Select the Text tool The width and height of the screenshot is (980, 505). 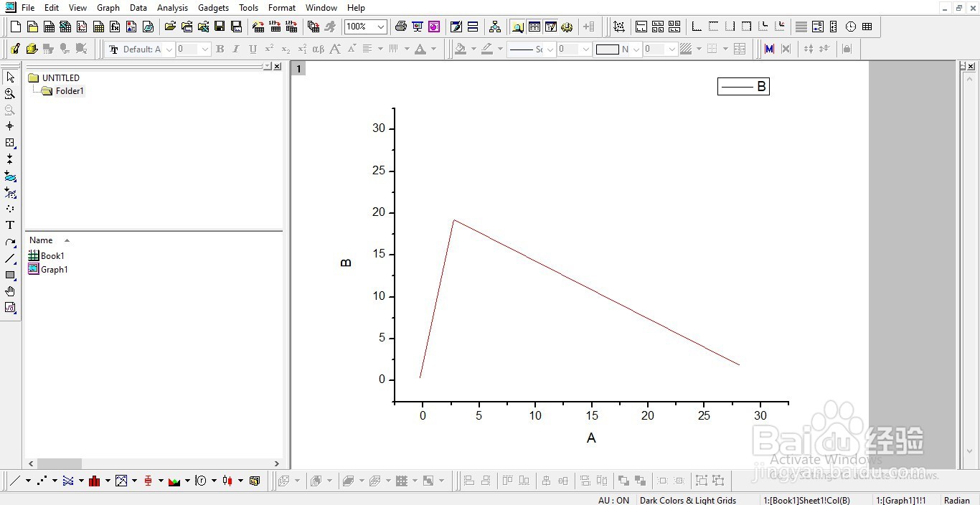[10, 225]
